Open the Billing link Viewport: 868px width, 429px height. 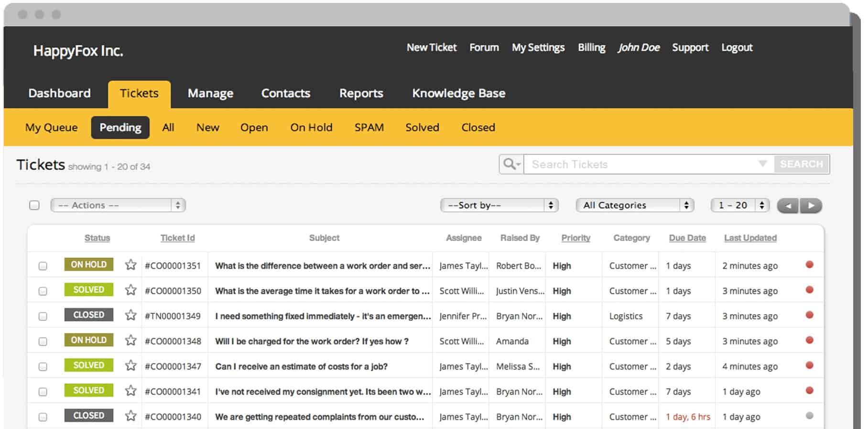592,48
